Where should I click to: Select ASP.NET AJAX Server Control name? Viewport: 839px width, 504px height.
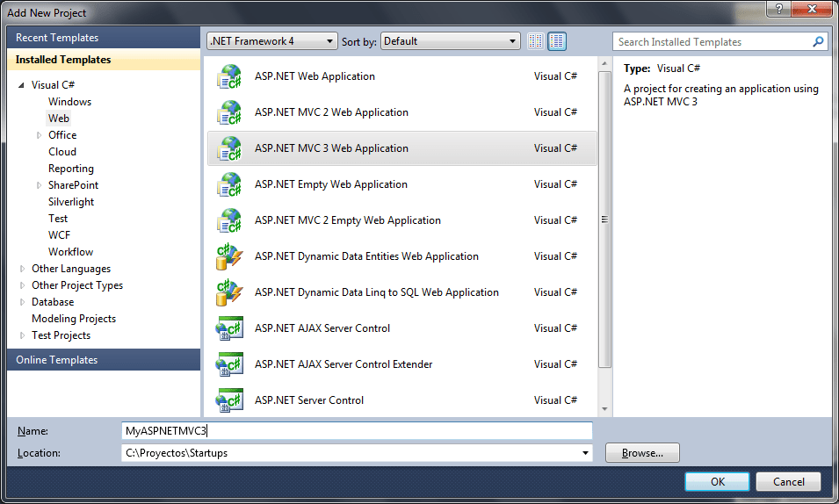[x=322, y=328]
